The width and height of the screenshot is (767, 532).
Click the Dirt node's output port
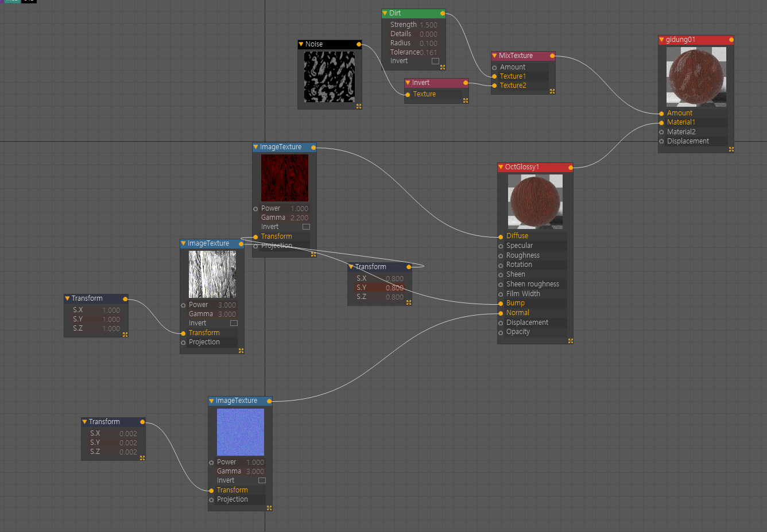(443, 13)
